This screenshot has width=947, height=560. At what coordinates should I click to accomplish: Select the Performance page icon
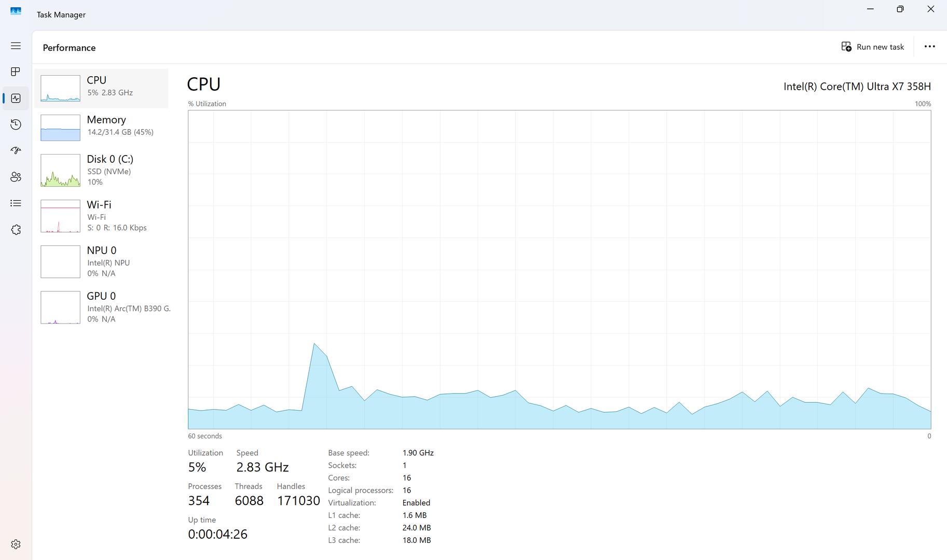[16, 98]
